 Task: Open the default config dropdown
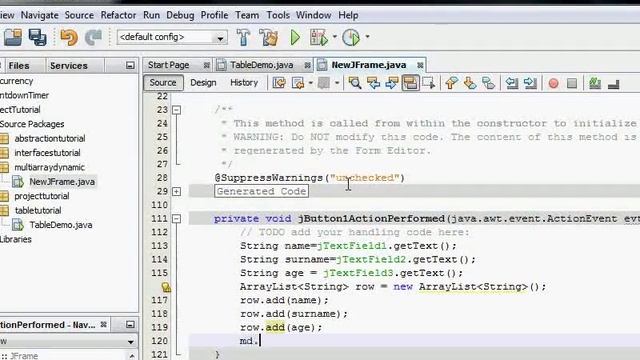click(172, 37)
